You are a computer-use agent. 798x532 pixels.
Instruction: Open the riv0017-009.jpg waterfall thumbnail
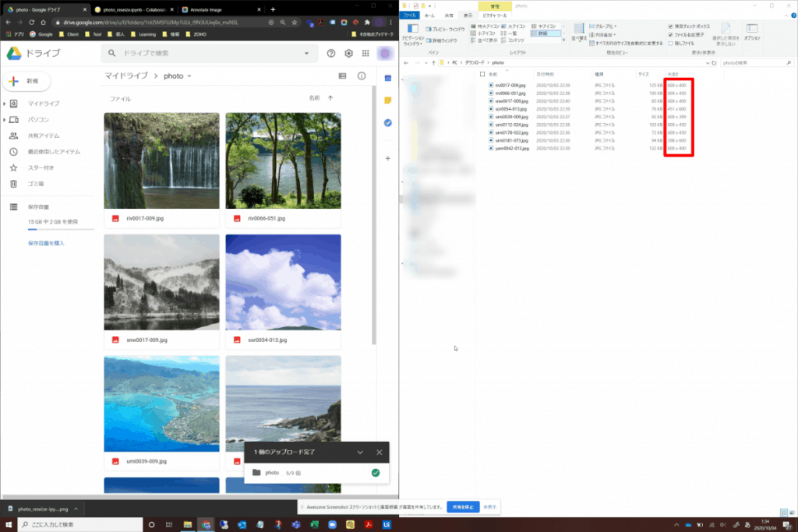coord(161,160)
